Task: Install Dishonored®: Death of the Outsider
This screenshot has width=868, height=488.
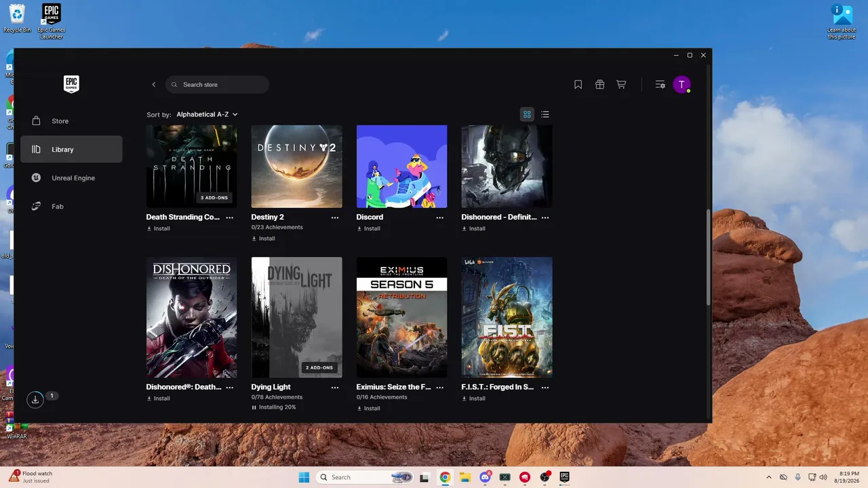Action: [158, 399]
